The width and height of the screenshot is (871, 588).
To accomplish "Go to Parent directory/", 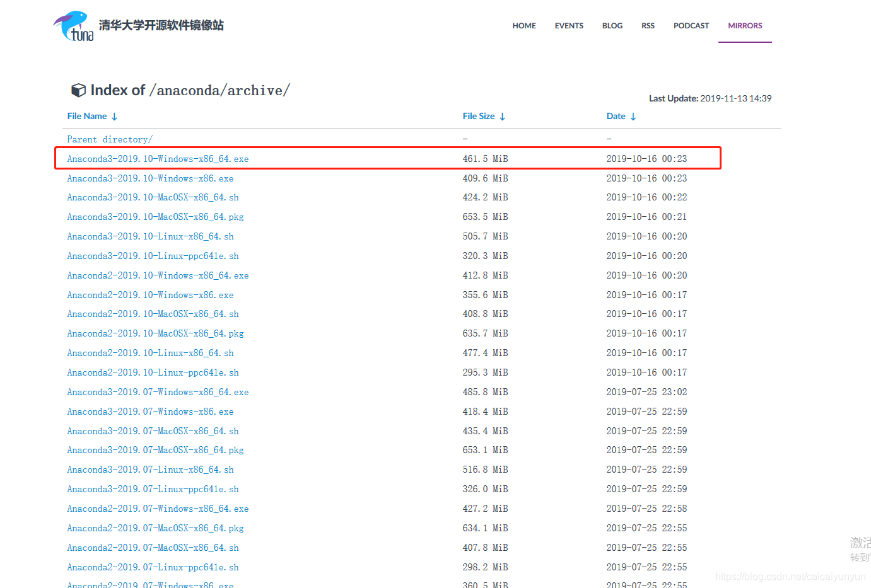I will (110, 139).
